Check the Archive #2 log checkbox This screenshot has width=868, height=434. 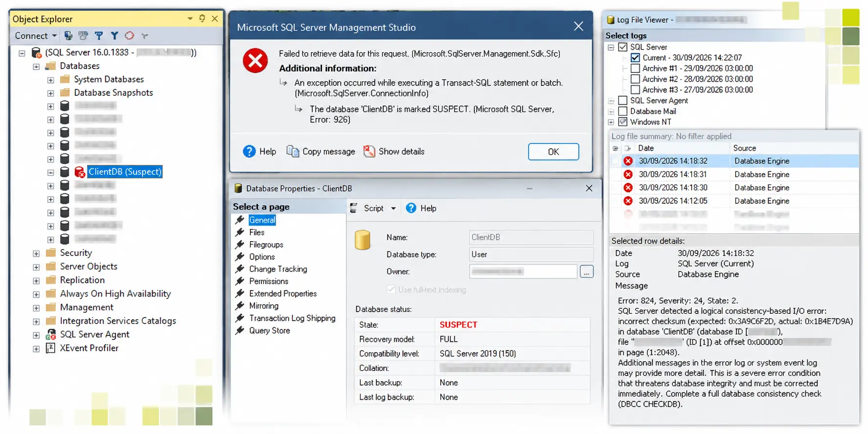coord(635,79)
